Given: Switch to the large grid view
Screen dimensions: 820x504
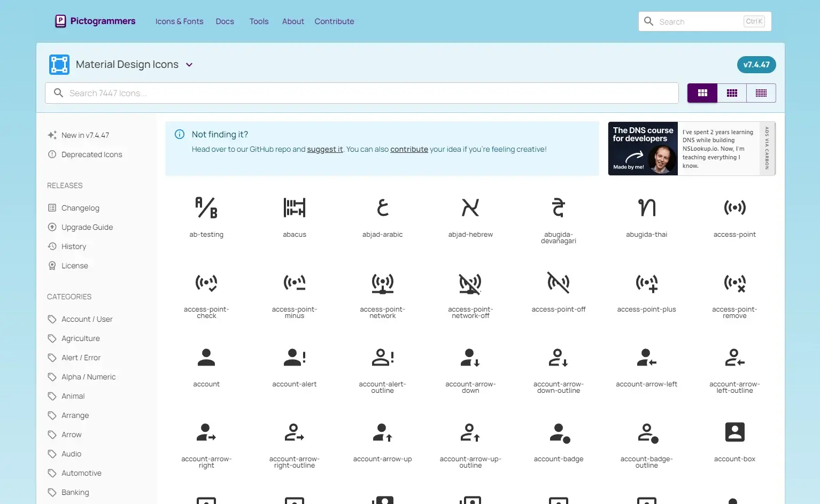Looking at the screenshot, I should (x=702, y=93).
